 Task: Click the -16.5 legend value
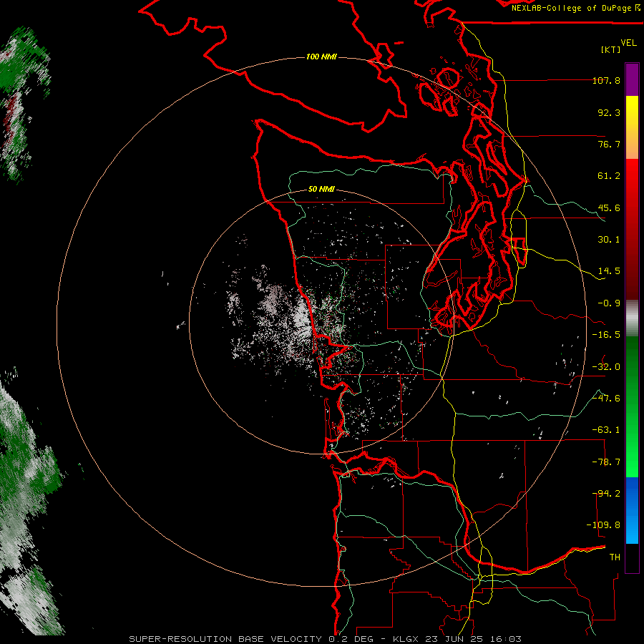pos(606,335)
